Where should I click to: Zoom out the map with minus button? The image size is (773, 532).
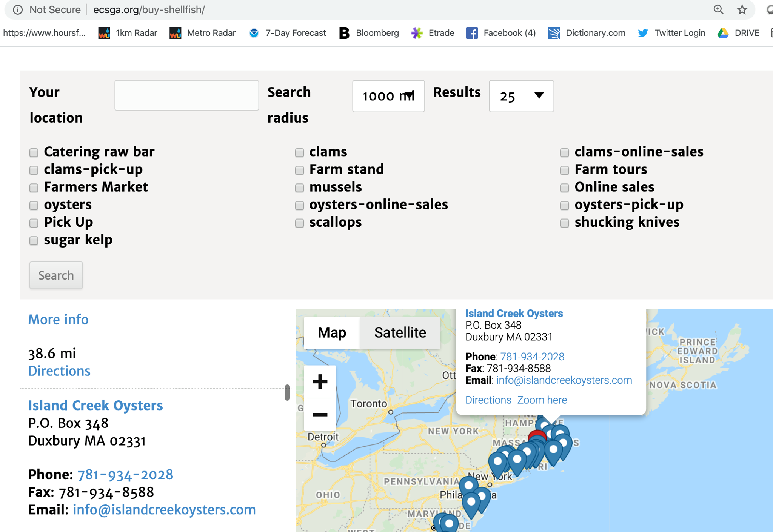click(x=320, y=414)
